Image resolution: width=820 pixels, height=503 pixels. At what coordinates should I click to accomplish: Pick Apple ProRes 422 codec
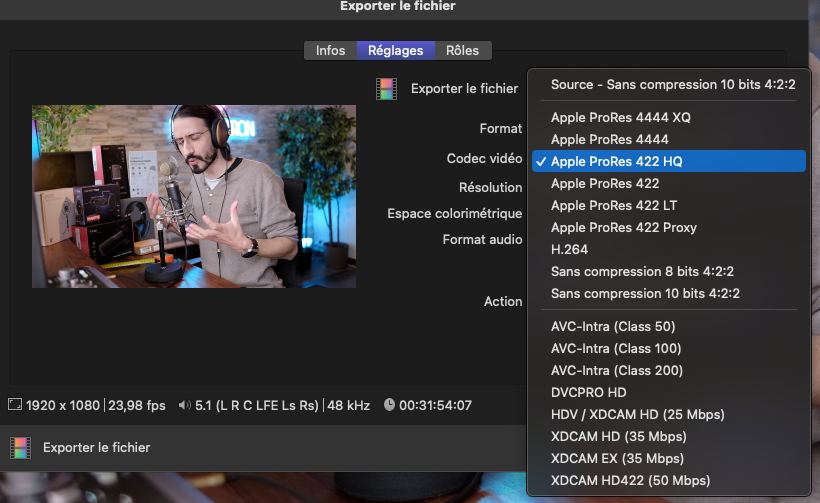669,184
